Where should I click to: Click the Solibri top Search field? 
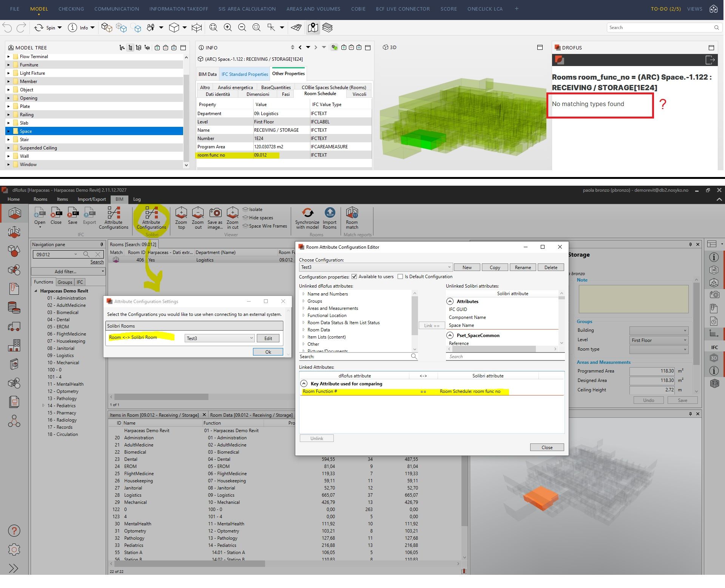[664, 28]
